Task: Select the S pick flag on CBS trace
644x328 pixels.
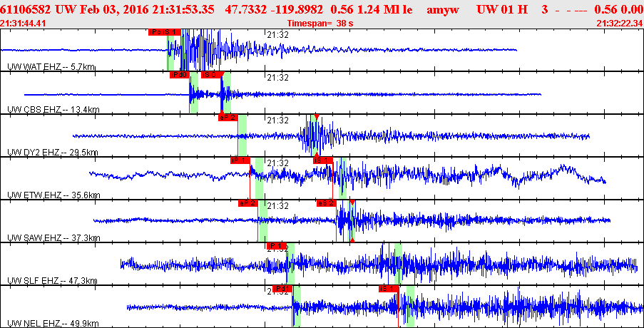Action: 212,75
